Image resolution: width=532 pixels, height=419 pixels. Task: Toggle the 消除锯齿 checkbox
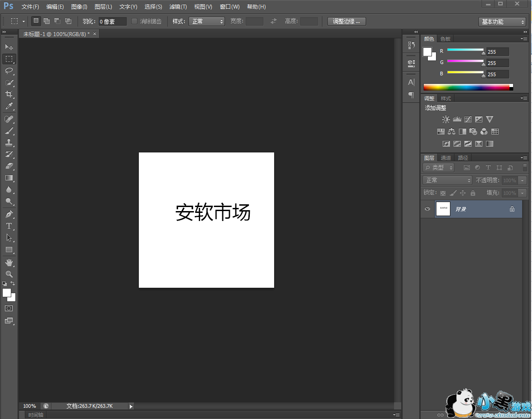click(134, 21)
